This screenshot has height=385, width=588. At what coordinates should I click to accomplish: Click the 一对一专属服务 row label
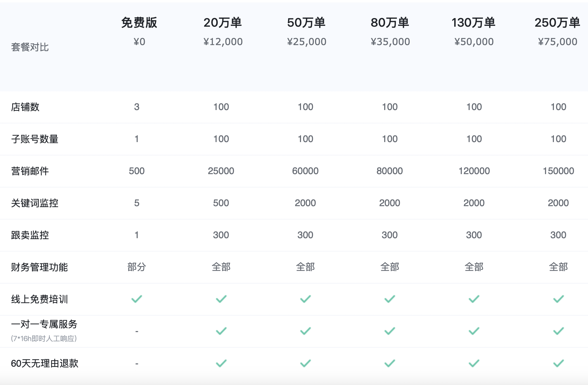pos(44,324)
